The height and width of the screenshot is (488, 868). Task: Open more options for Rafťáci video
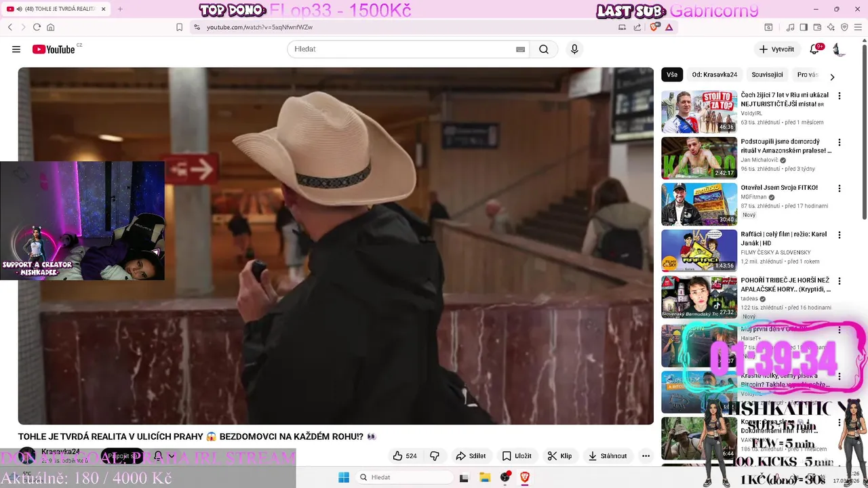tap(840, 235)
